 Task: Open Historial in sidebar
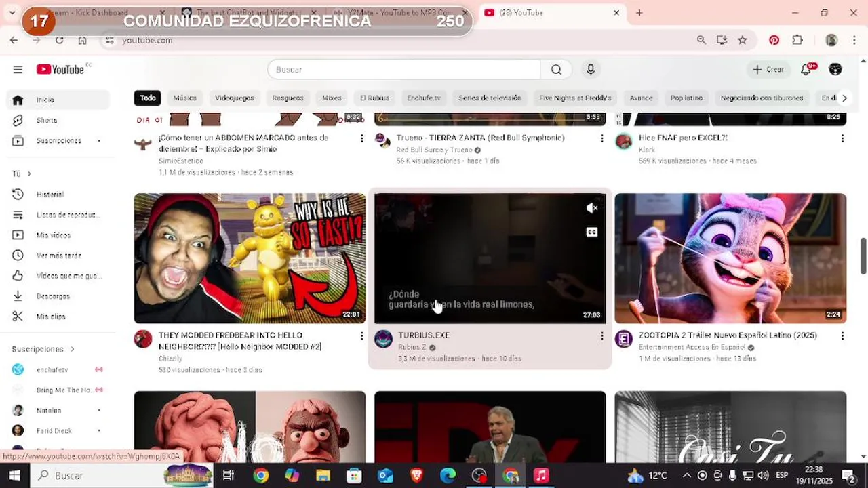click(x=58, y=195)
